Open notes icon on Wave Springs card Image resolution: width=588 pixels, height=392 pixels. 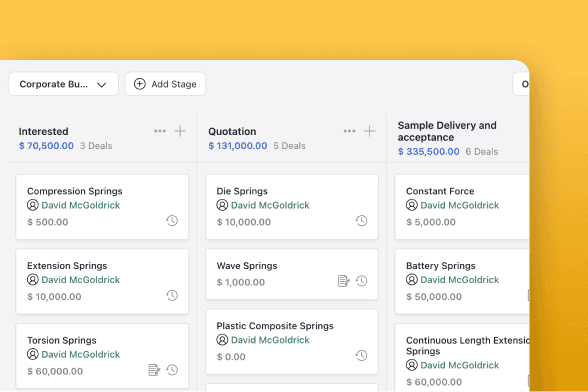344,281
